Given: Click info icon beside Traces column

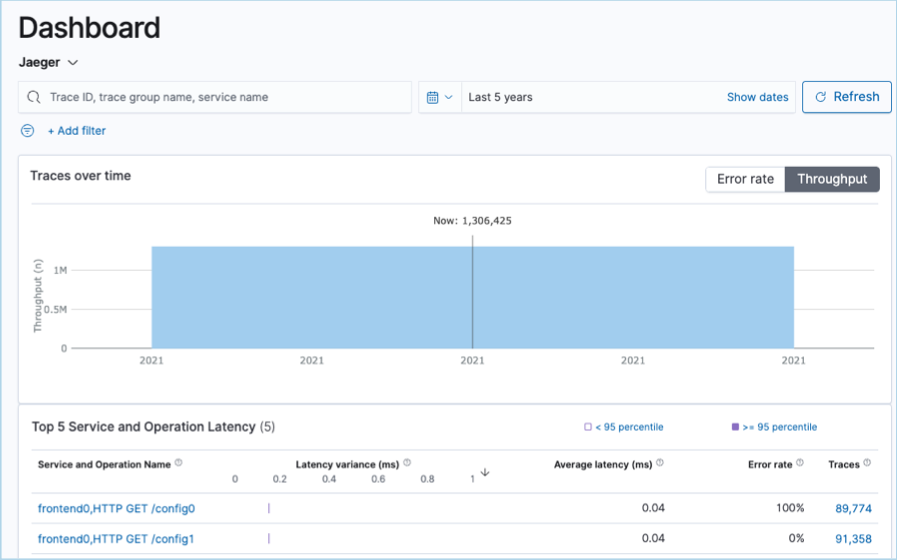Looking at the screenshot, I should [867, 463].
